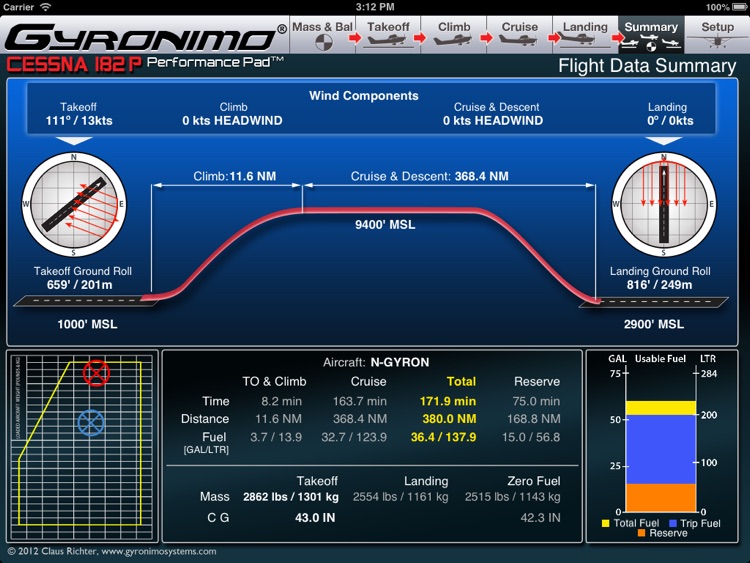The height and width of the screenshot is (563, 750).
Task: Open the Climb tab
Action: [454, 34]
